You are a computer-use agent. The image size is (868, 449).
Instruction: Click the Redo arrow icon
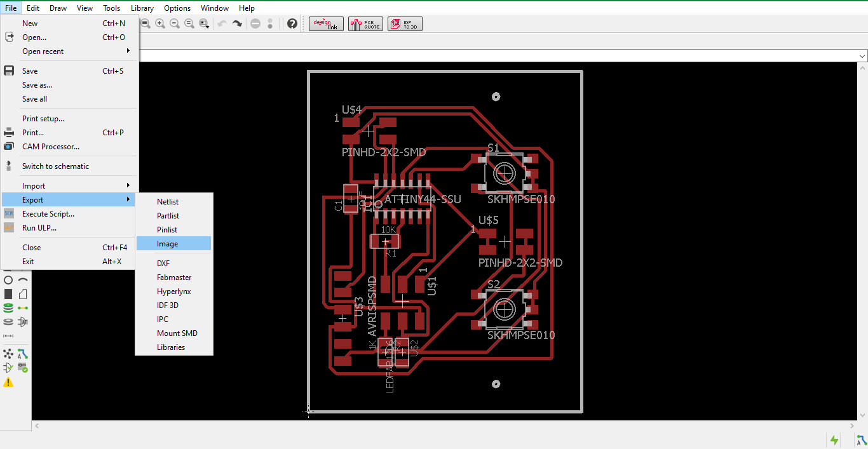[237, 23]
